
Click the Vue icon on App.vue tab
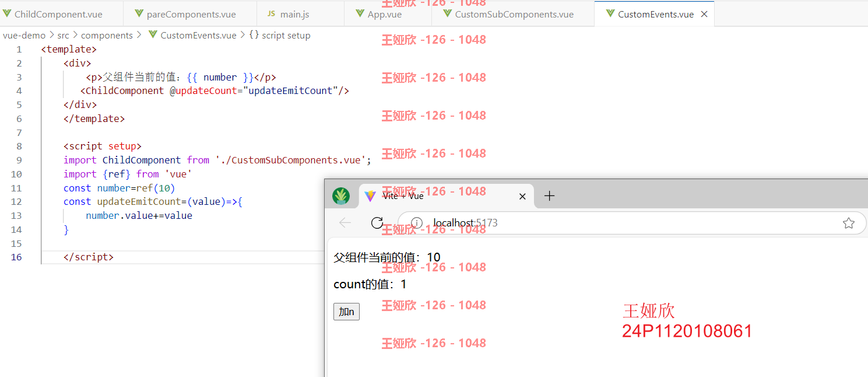coord(360,13)
